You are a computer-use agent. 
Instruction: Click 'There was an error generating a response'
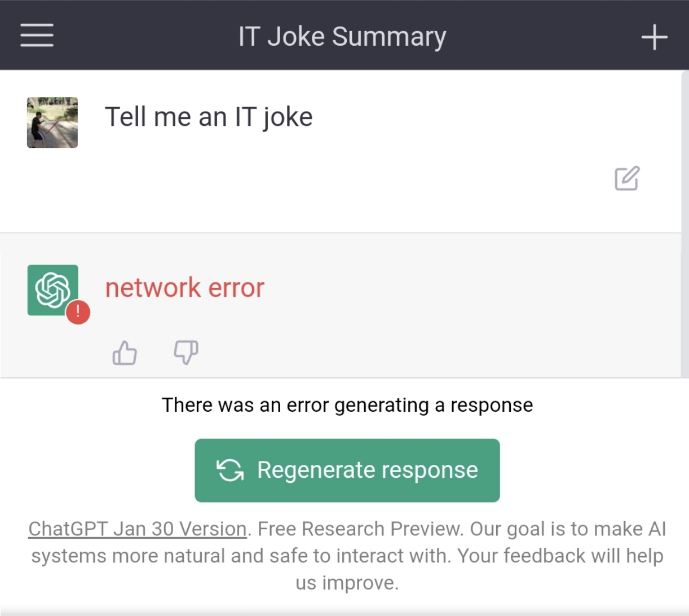(347, 405)
